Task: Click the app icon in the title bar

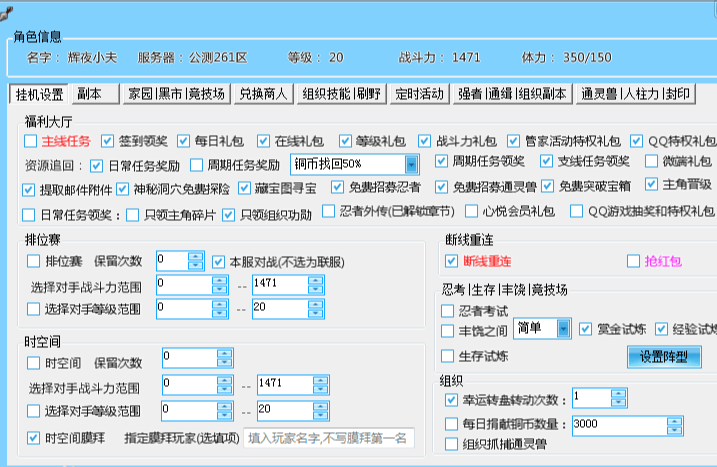Action: coord(5,14)
